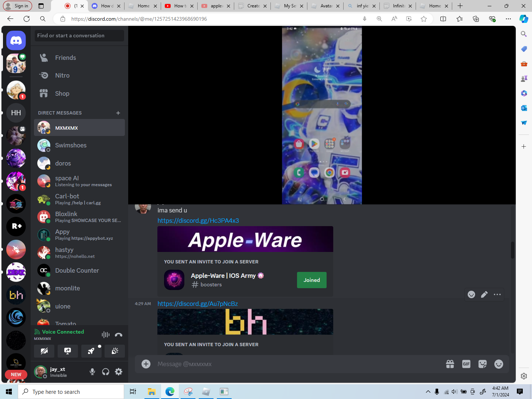Customize Edge sidebar with plus
Screen dimensions: 532x399
click(524, 147)
